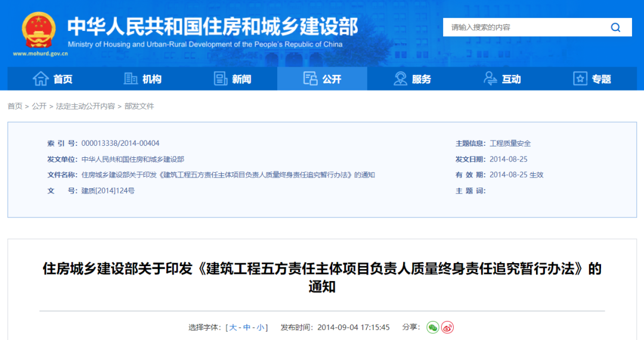
Task: Set font size to 大
Action: pos(233,327)
